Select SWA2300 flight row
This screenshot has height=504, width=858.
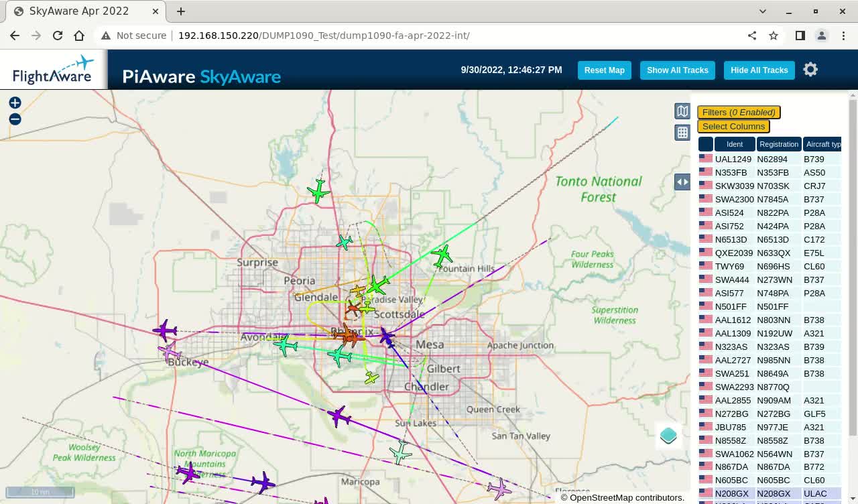(770, 199)
